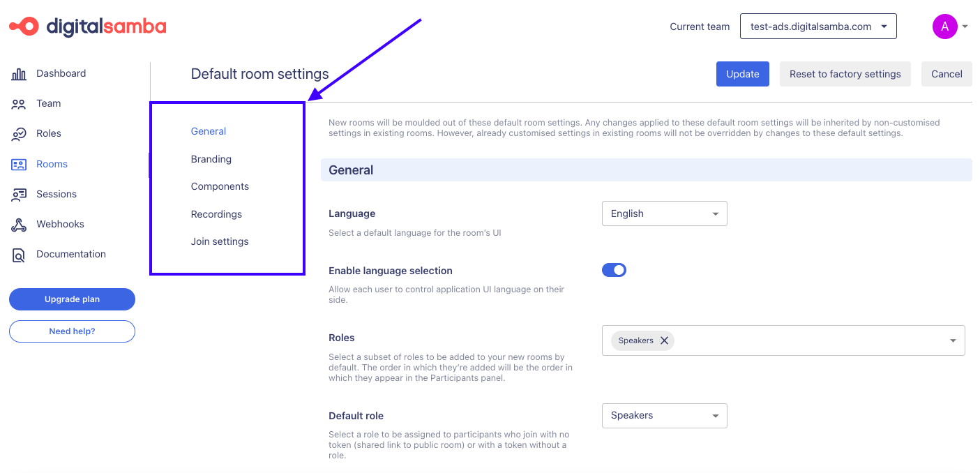
Task: Open the Sessions section
Action: (x=56, y=194)
